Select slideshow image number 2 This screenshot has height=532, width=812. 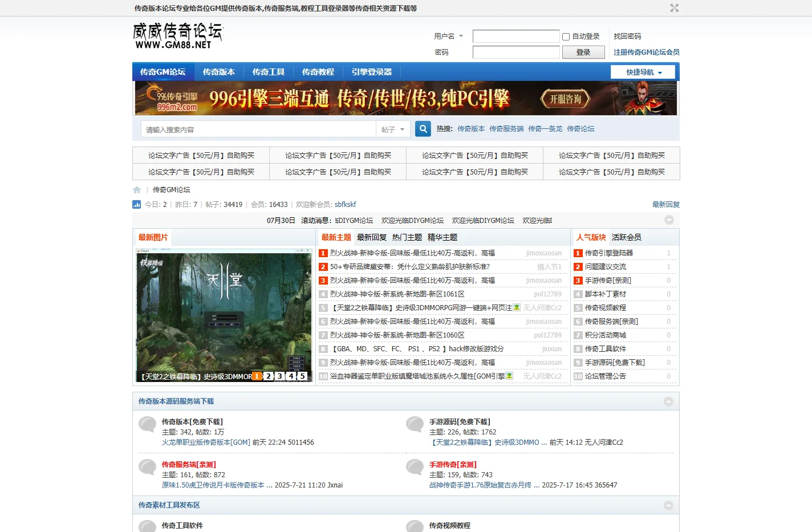pyautogui.click(x=268, y=376)
